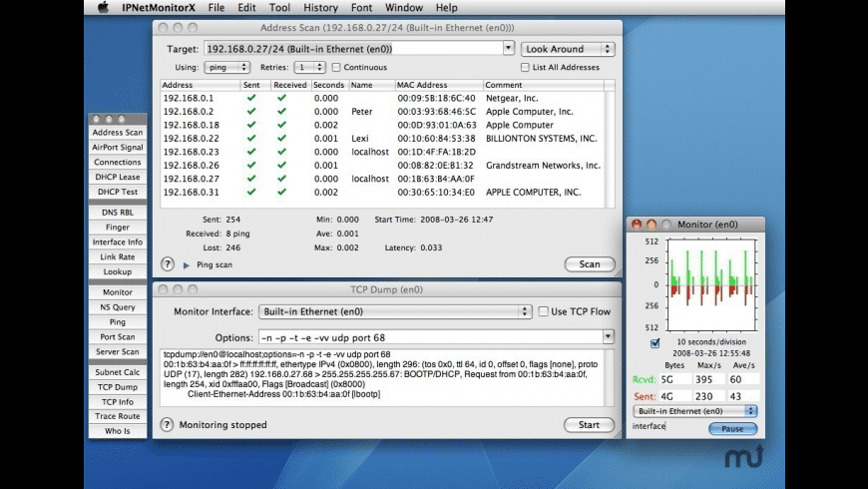The image size is (868, 489).
Task: Open the Monitor Interface popup in TCP Dump
Action: [x=395, y=311]
